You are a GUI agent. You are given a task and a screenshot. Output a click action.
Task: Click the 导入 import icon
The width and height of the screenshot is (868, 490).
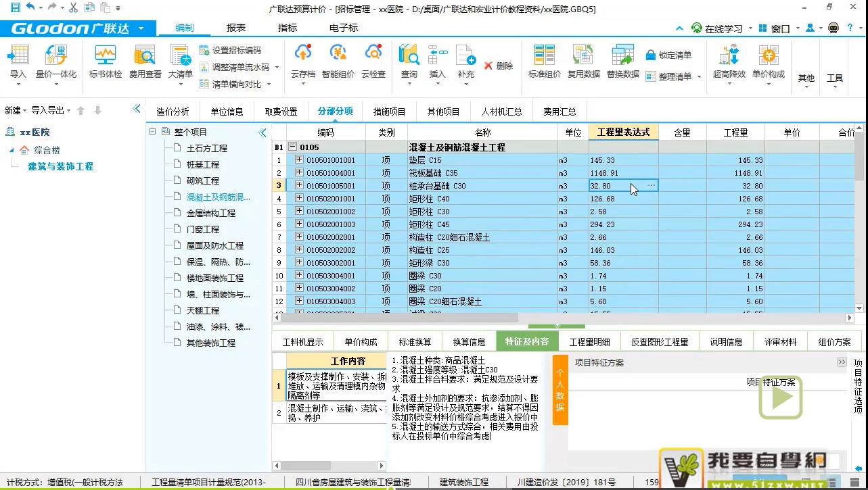pos(18,56)
